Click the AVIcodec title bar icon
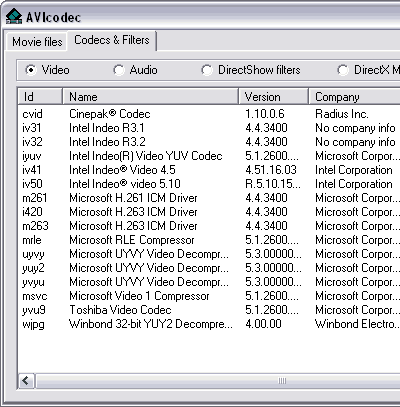 coord(14,17)
